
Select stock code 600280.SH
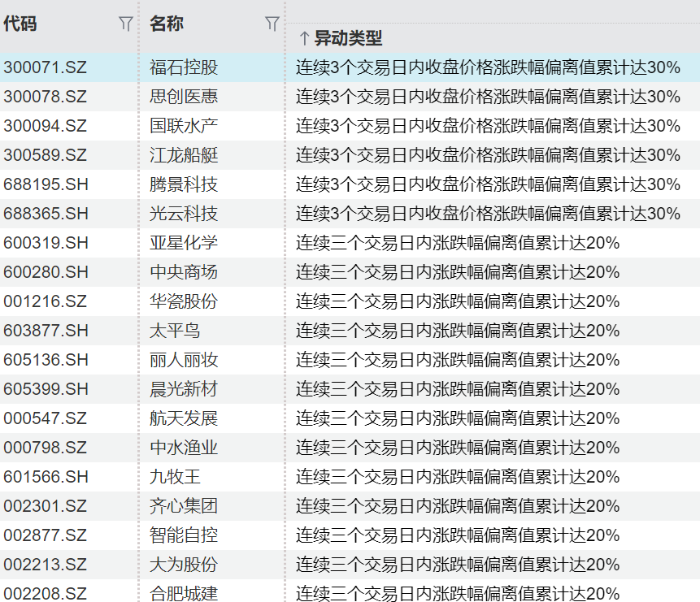pyautogui.click(x=46, y=272)
